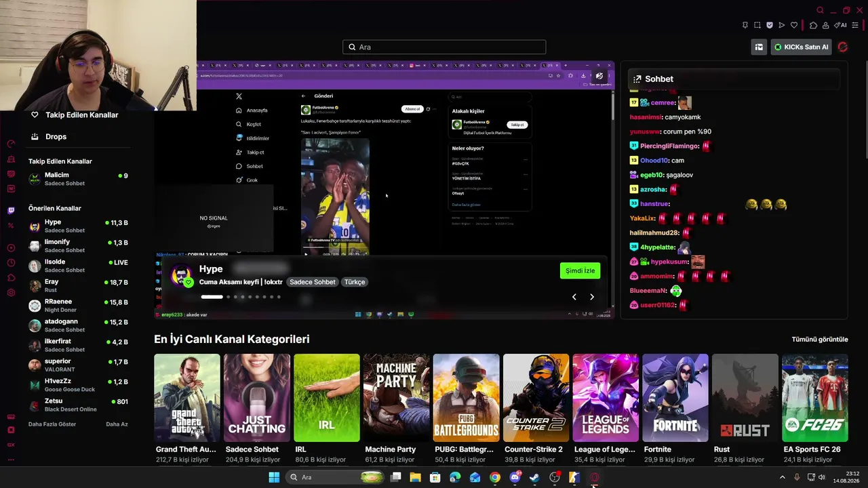Click the Türkçe language tag
The image size is (868, 488).
[x=355, y=282]
